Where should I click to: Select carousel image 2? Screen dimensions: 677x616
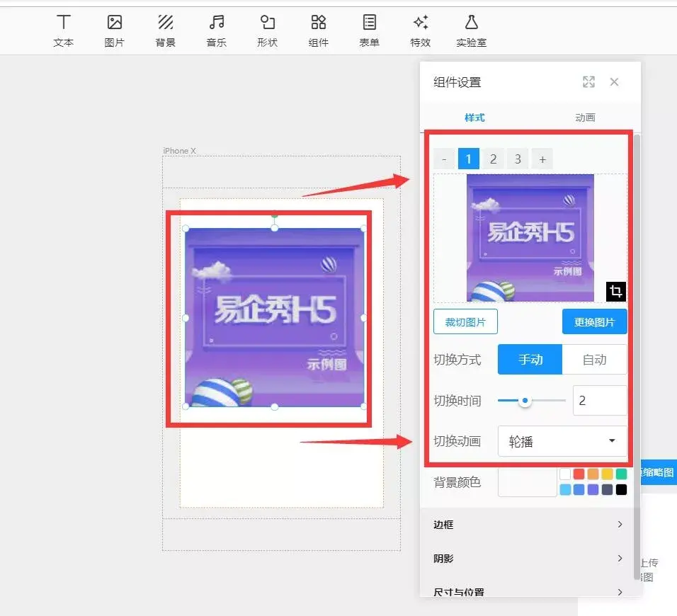(x=493, y=159)
